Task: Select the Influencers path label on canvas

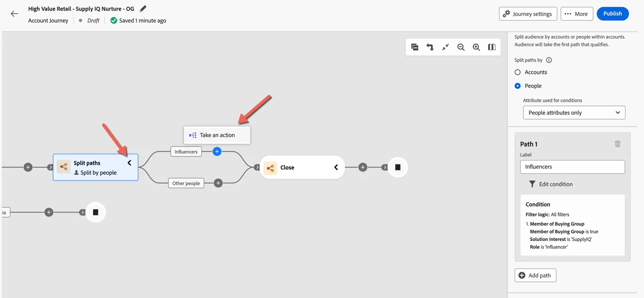Action: coord(186,152)
